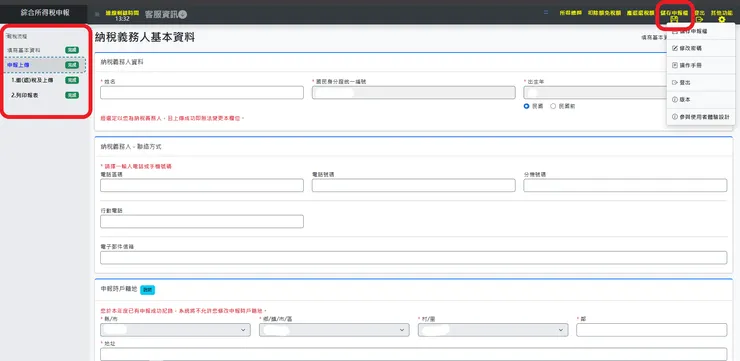
Task: Click the pencil icon beside 修改密碼
Action: coord(675,48)
